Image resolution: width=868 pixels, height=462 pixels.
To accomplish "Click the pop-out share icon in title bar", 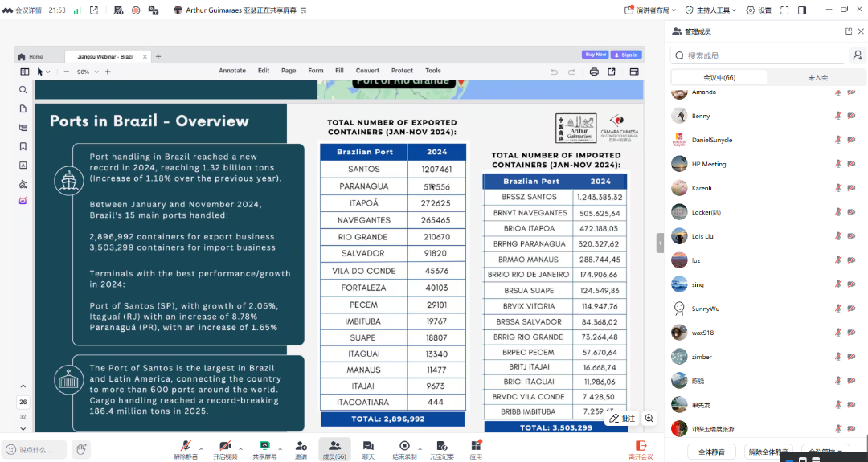I will (x=94, y=10).
